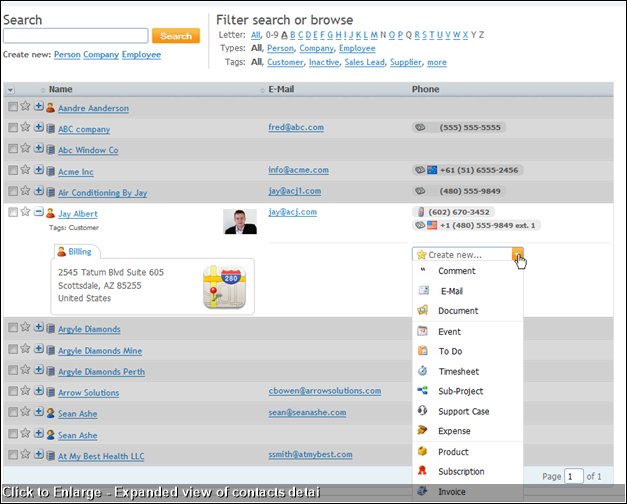Collapse the Jay Albert contact details

tap(38, 213)
